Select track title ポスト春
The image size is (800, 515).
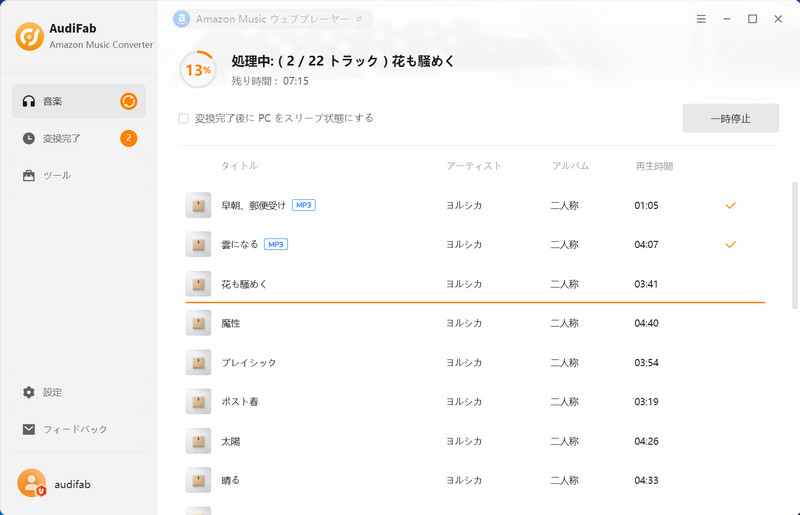click(239, 402)
